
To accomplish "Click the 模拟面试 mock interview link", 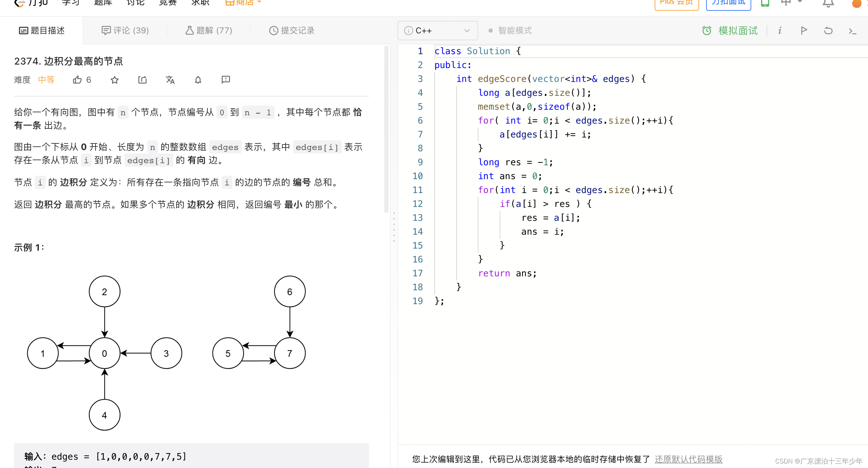I will (738, 31).
